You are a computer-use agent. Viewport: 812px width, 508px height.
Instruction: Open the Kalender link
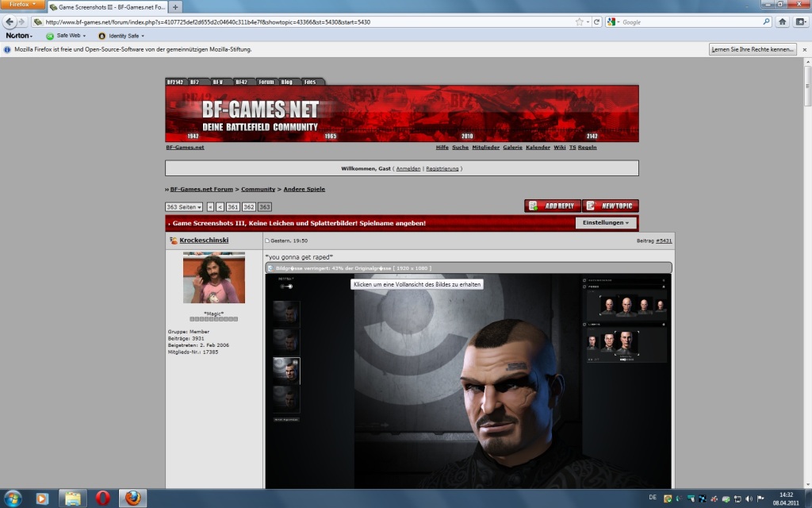tap(538, 147)
